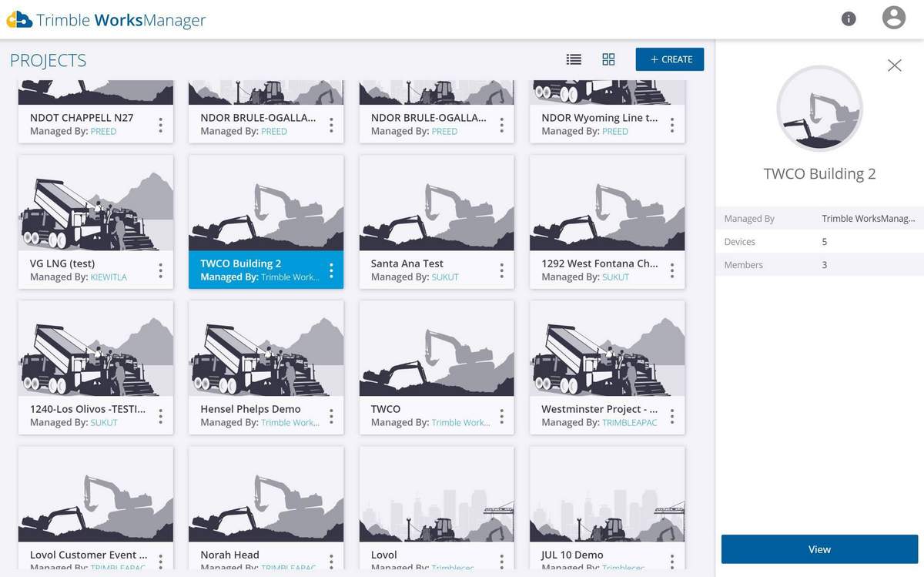Open the user account profile icon
Viewport: 924px width, 577px height.
893,17
